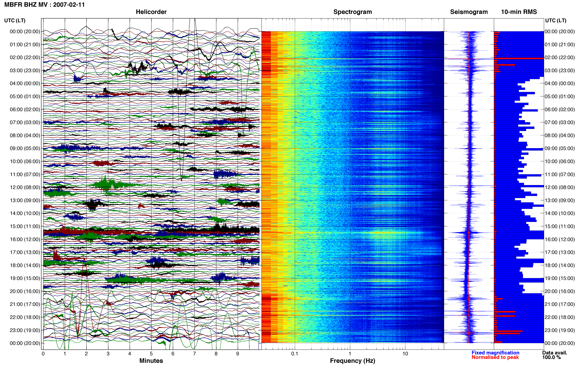The height and width of the screenshot is (368, 588).
Task: Click the '100.0 %' data availability value
Action: point(551,357)
